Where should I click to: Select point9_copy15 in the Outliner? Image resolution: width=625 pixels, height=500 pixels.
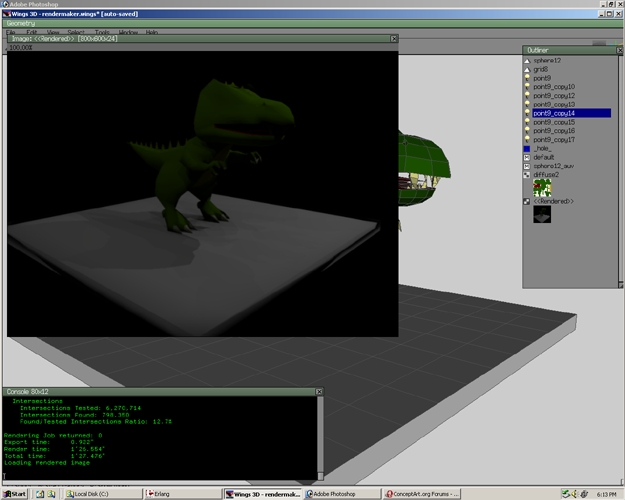[x=554, y=122]
